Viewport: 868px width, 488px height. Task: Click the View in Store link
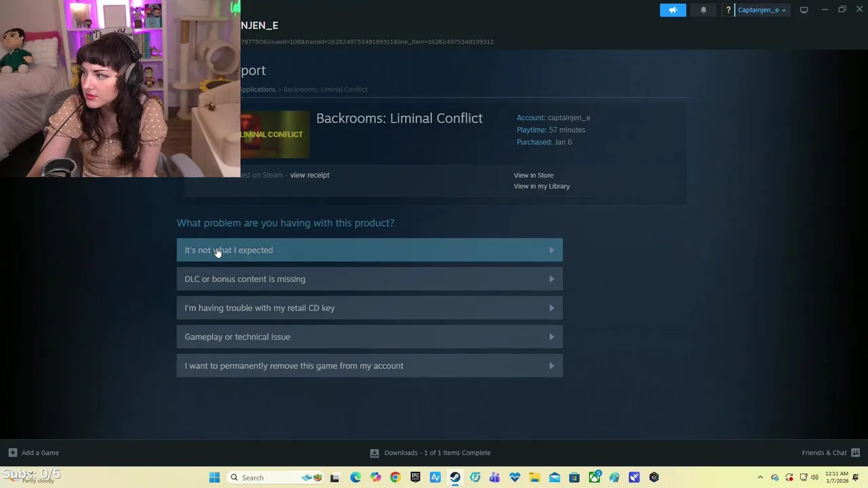pos(534,176)
